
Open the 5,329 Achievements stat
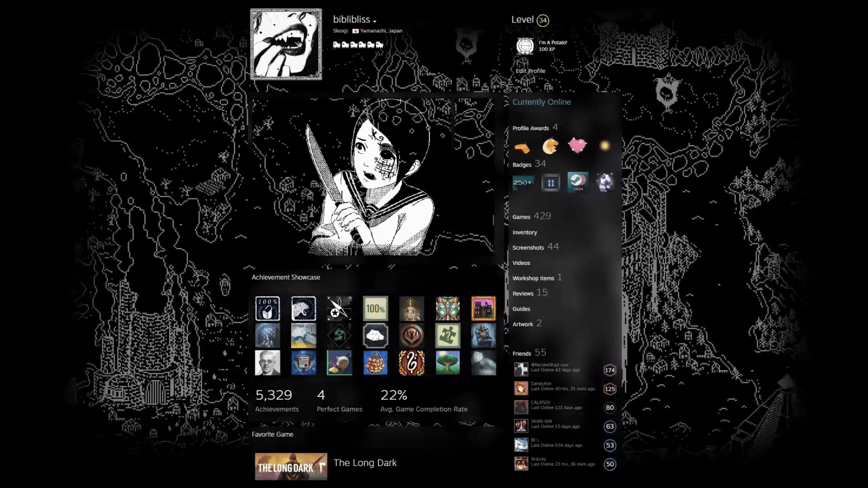click(277, 400)
